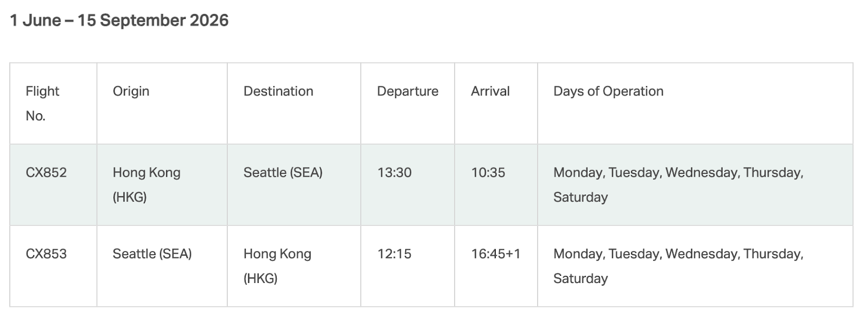Click CX852 days of operation cell
Viewport: 868px width, 317px height.
[x=695, y=185]
